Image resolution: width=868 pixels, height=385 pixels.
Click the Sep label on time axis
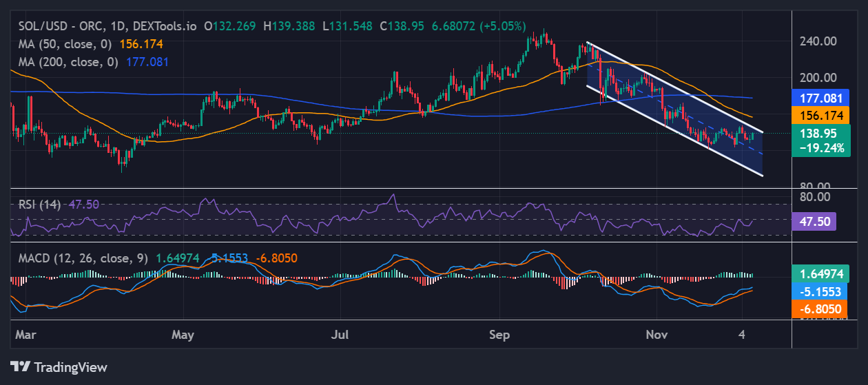(x=499, y=335)
